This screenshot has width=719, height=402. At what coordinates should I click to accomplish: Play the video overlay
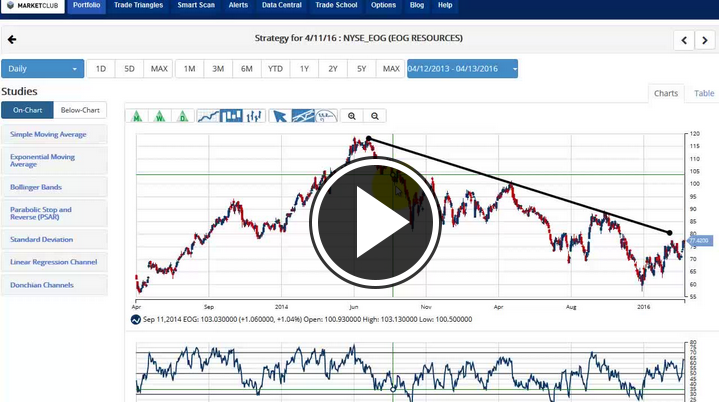tap(372, 222)
